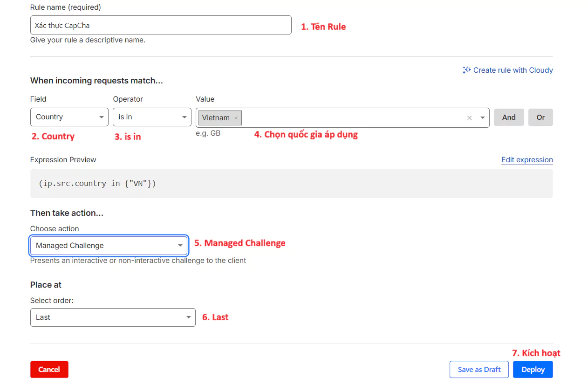Click Save as Draft

(x=479, y=369)
